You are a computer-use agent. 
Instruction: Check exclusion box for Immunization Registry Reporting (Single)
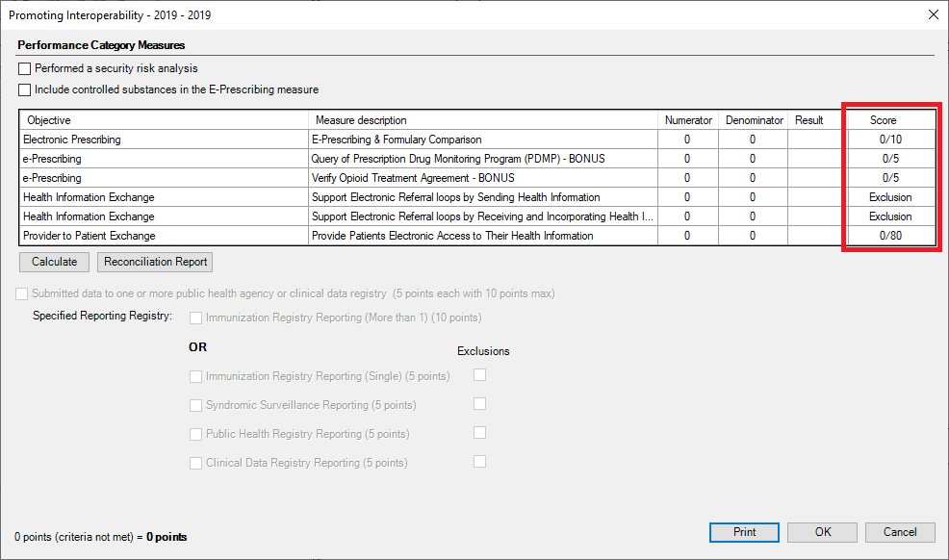[x=480, y=375]
